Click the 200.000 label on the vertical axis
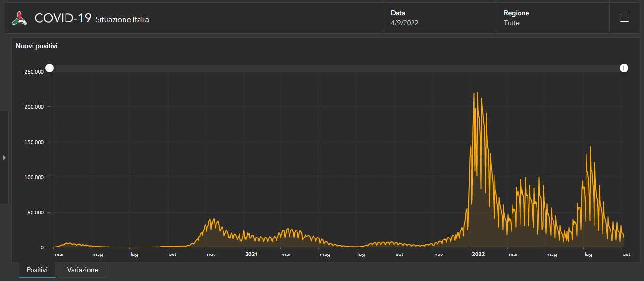 coord(34,107)
